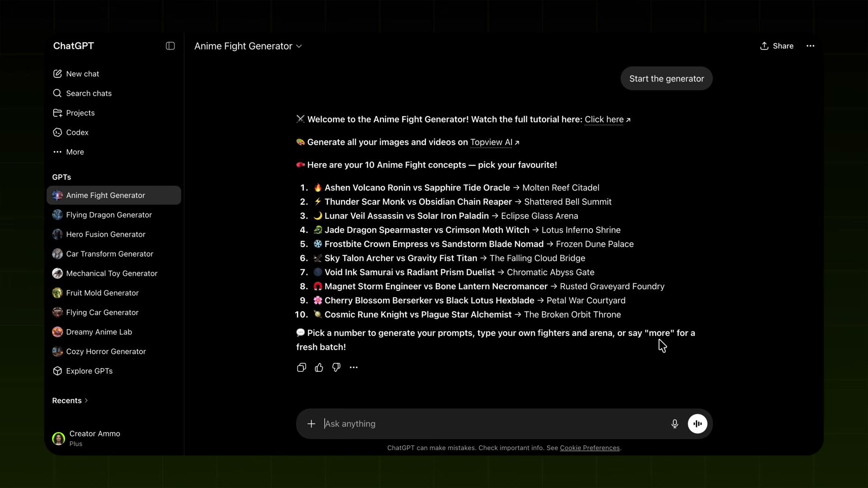The width and height of the screenshot is (868, 488).
Task: Click 'Sky Talon Archer vs Gravity Fist Titan' text
Action: click(401, 258)
